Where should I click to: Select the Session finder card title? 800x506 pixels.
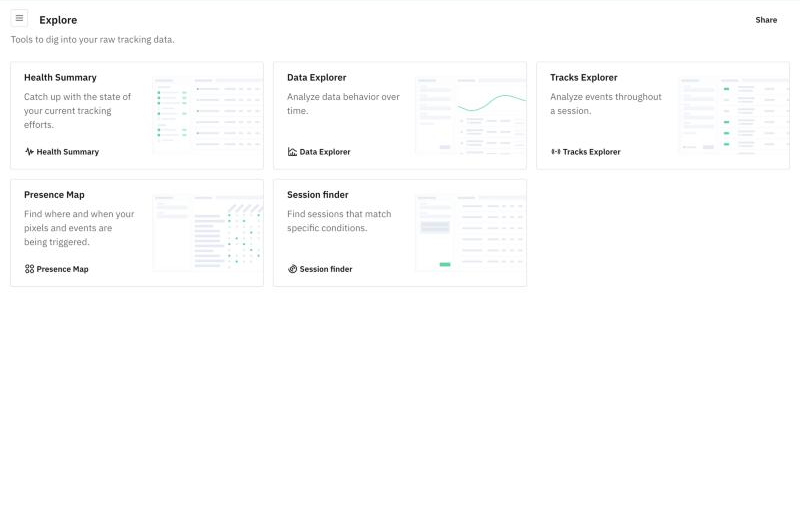tap(317, 195)
